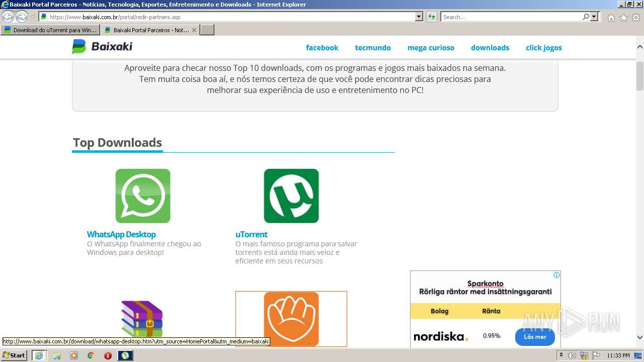Switch to Download do uTorrent tab

coord(50,30)
